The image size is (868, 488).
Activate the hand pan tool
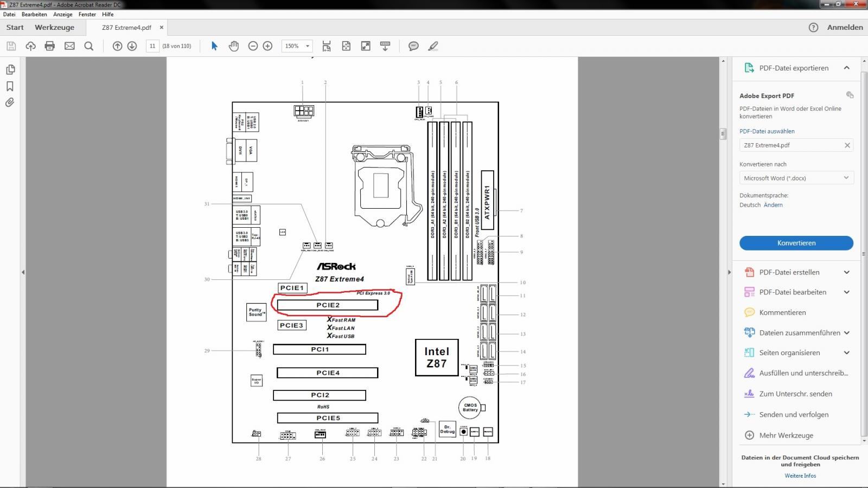(x=234, y=46)
